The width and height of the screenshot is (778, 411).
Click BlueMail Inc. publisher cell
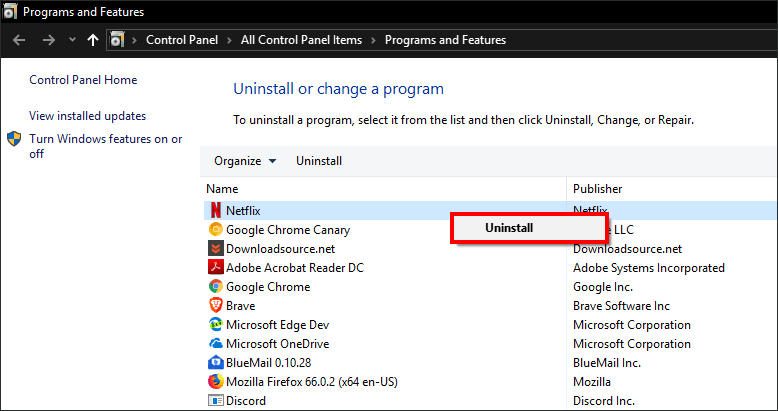(607, 363)
